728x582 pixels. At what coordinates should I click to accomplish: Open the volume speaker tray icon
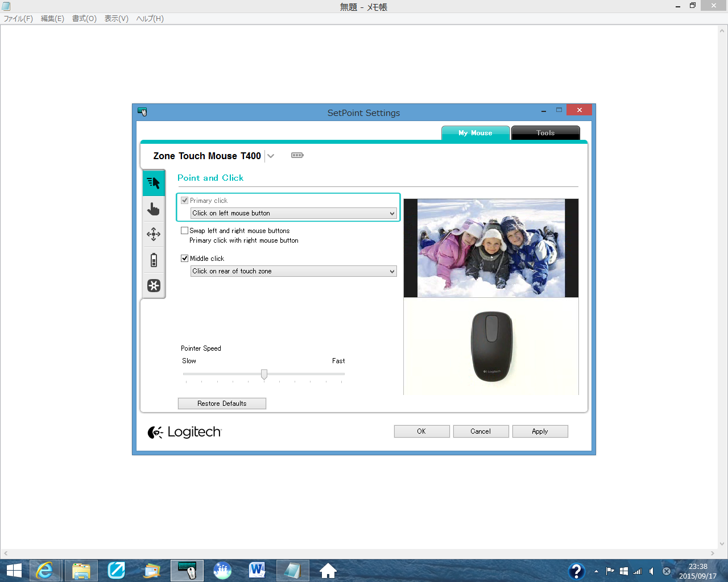(652, 571)
